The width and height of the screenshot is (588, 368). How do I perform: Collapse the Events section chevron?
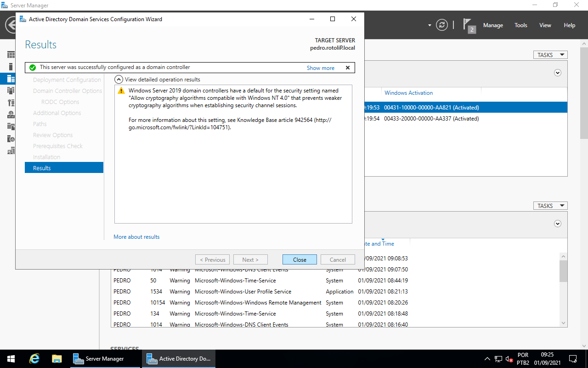click(x=558, y=224)
